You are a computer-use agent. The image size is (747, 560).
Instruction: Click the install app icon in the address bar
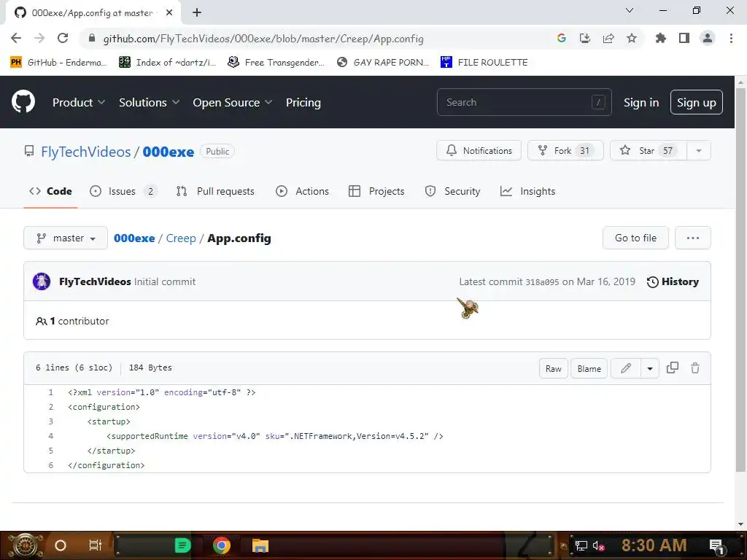coord(585,38)
